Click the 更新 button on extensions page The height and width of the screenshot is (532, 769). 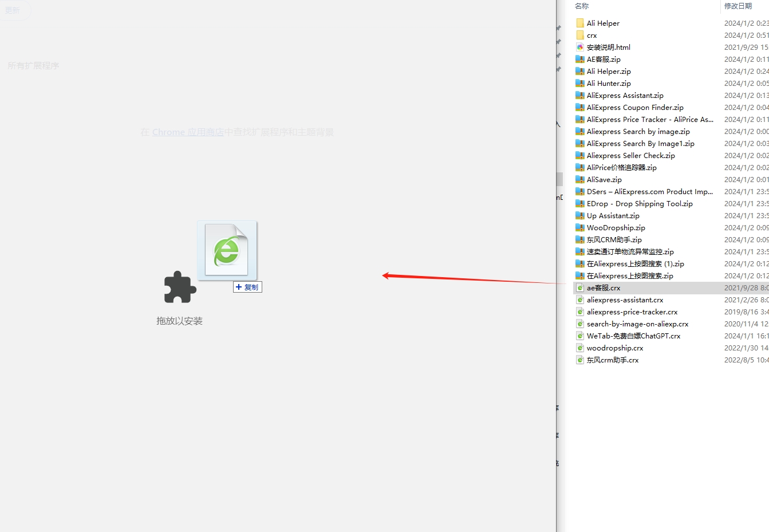pyautogui.click(x=12, y=10)
